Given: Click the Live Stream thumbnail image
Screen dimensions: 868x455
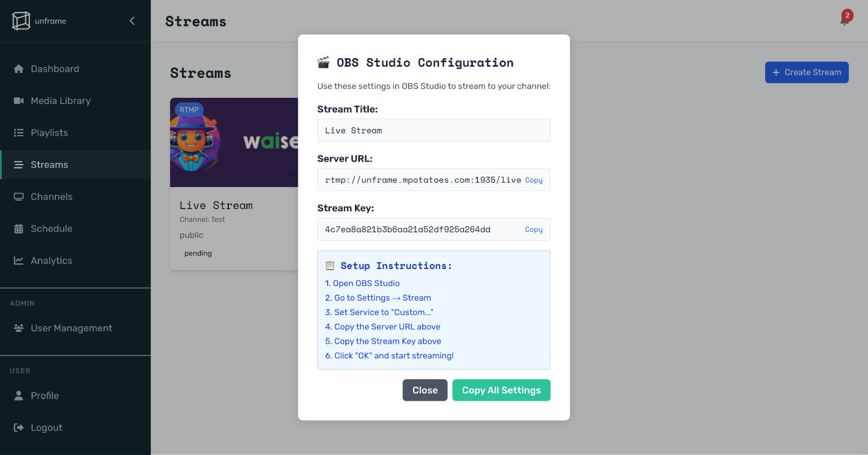Looking at the screenshot, I should tap(234, 142).
